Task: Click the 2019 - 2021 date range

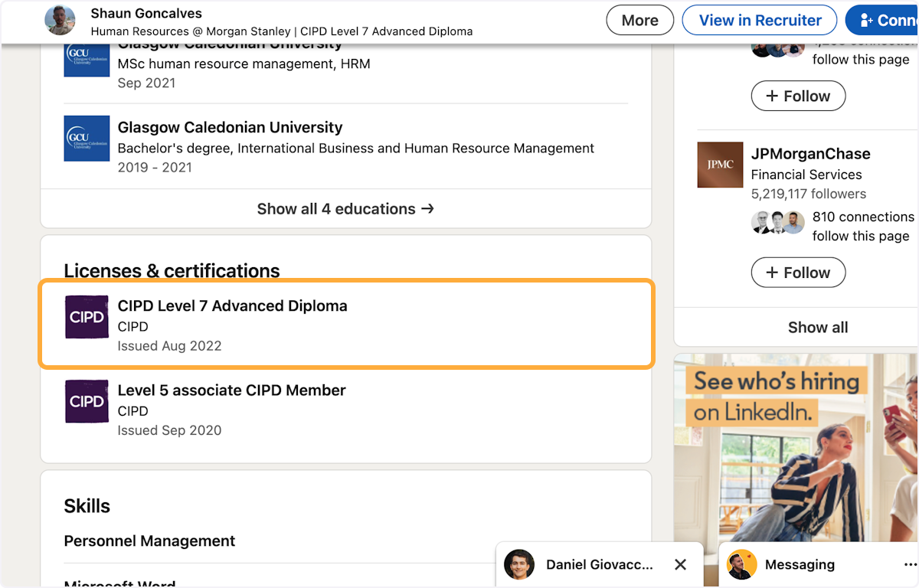Action: [x=155, y=167]
